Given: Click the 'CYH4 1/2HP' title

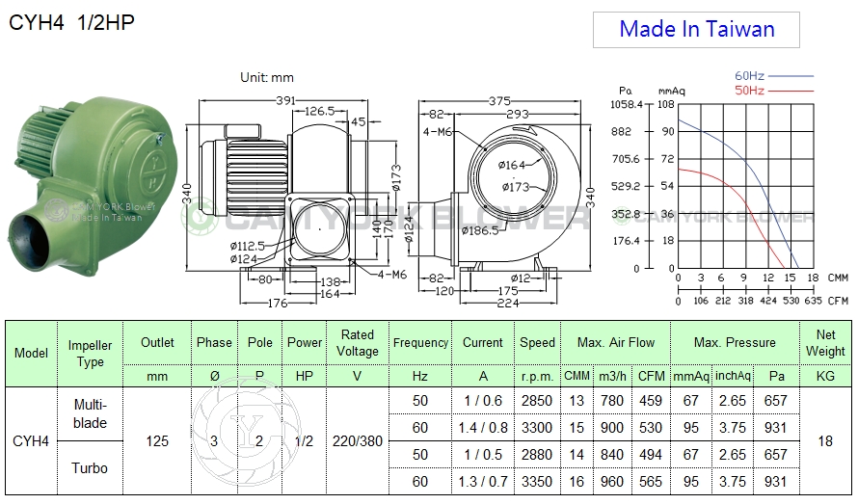Looking at the screenshot, I should (71, 22).
